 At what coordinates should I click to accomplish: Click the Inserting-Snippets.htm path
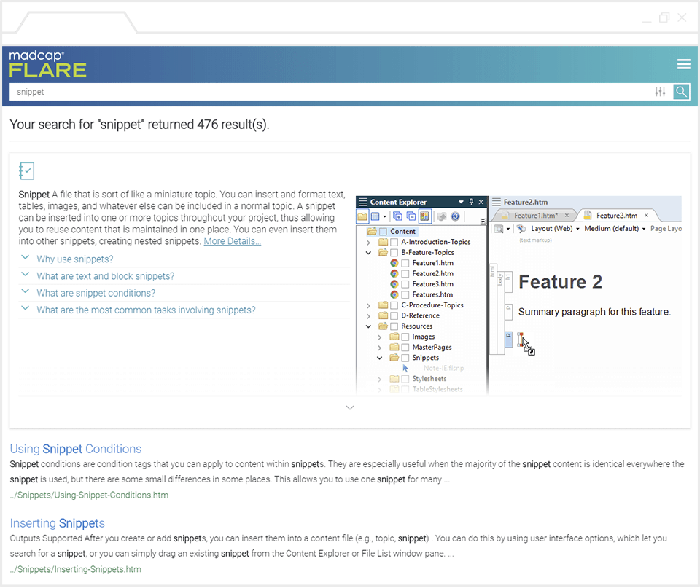coord(75,569)
